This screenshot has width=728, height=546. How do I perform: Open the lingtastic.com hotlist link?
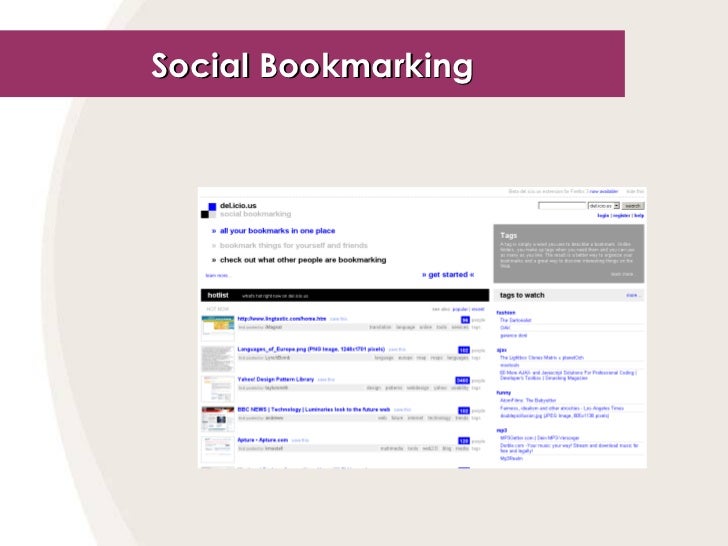click(281, 318)
